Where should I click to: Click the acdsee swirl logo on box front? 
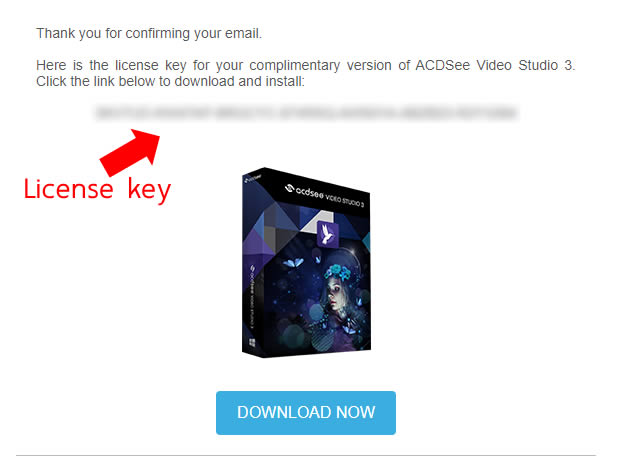(x=290, y=187)
